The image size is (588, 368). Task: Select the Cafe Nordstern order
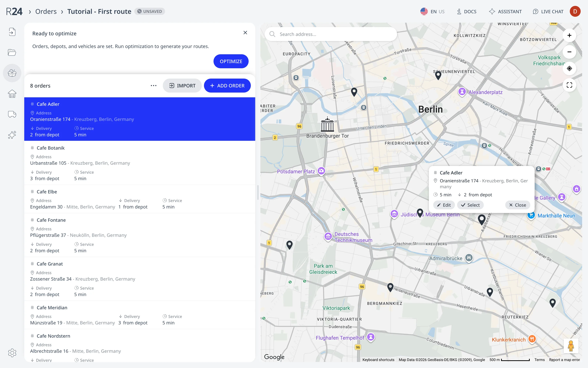point(140,346)
